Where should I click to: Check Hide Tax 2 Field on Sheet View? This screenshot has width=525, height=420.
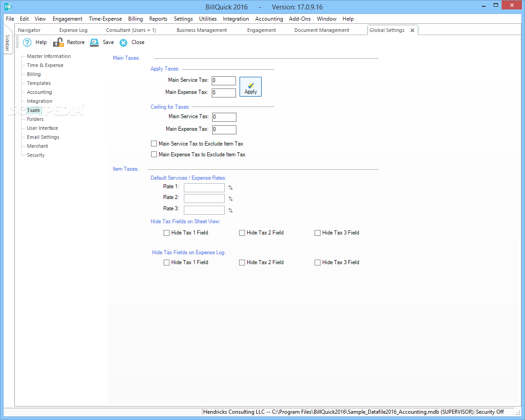click(x=242, y=233)
